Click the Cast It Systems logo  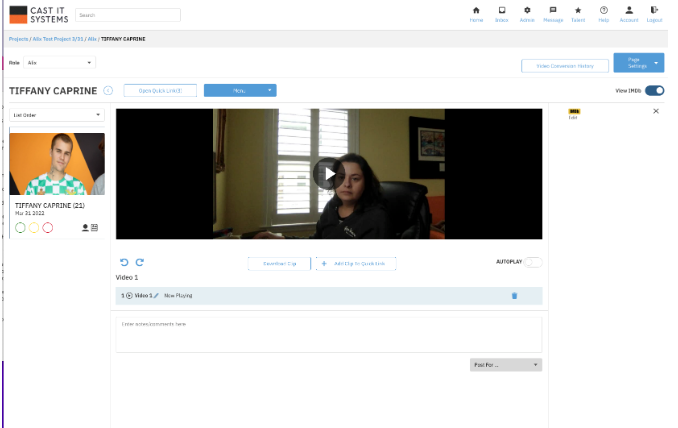[x=39, y=15]
